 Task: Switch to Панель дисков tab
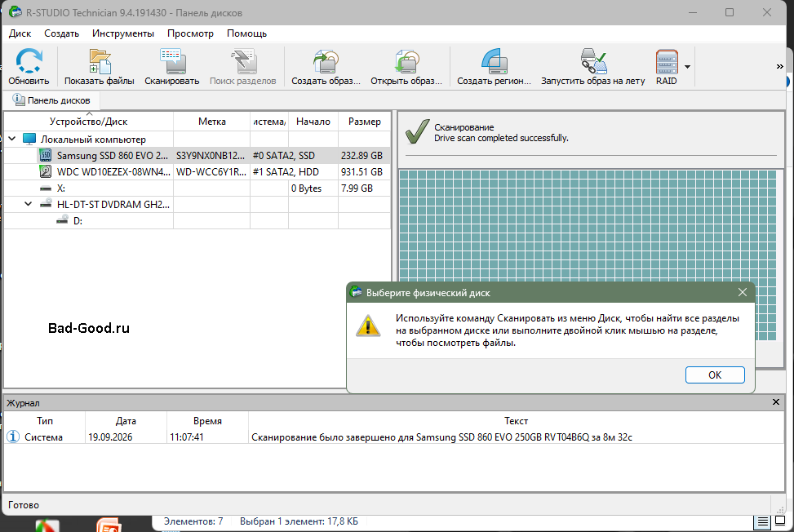51,100
